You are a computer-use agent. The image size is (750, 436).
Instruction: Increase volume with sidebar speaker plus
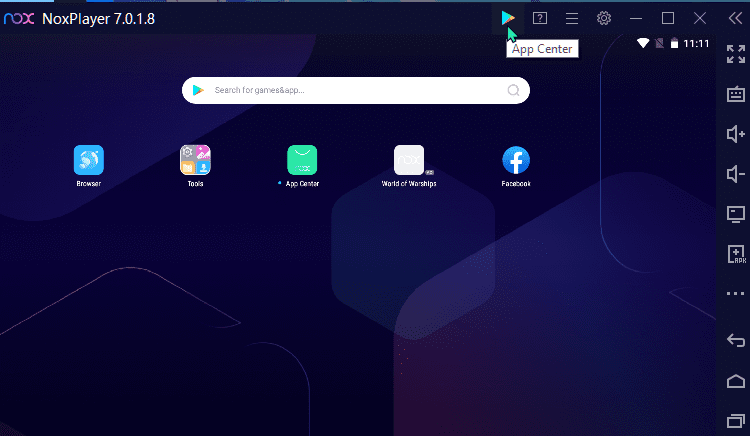click(x=736, y=134)
